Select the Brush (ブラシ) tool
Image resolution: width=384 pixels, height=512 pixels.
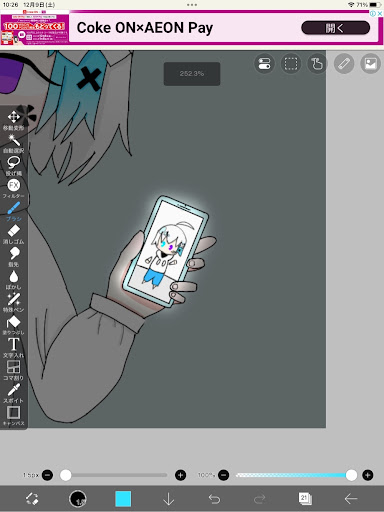tap(13, 212)
